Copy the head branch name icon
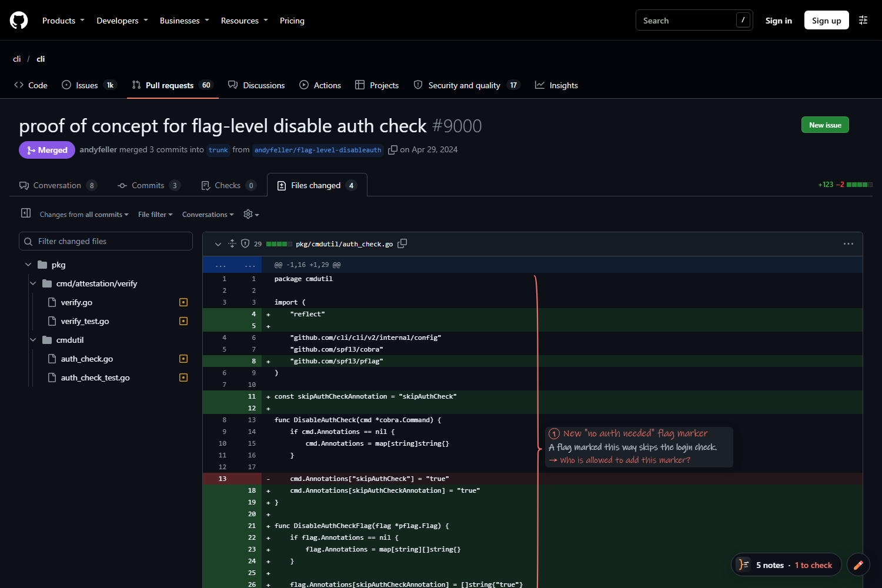 coord(393,150)
